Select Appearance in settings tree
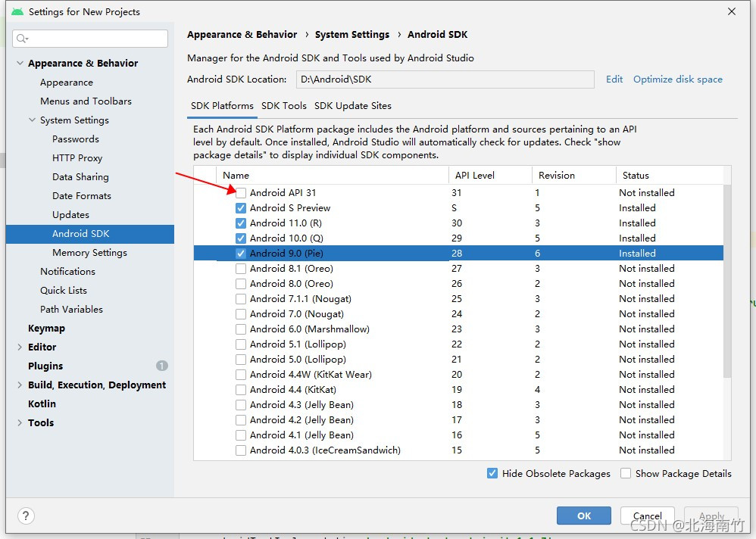This screenshot has height=539, width=756. click(67, 83)
